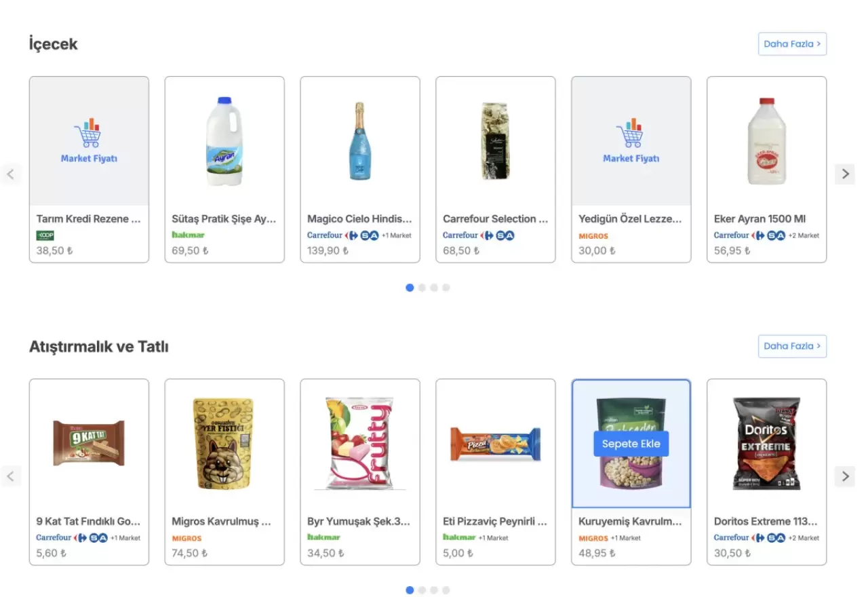Screen dimensions: 868x597
Task: Show +2 Market list for Doritos Extreme
Action: (804, 538)
